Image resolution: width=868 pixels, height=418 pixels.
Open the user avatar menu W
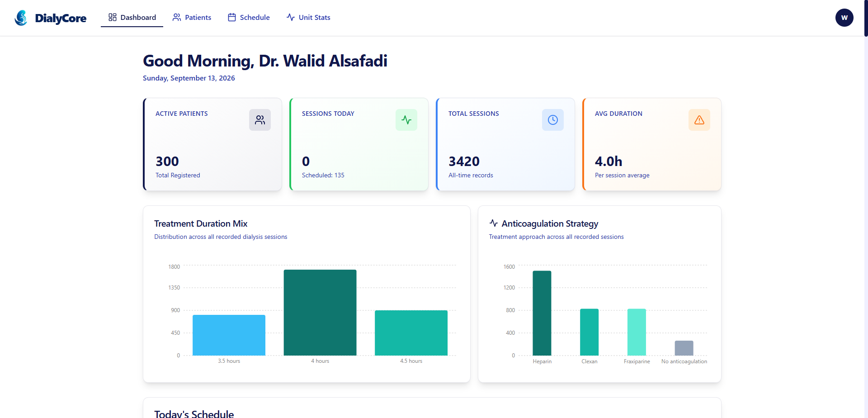844,18
